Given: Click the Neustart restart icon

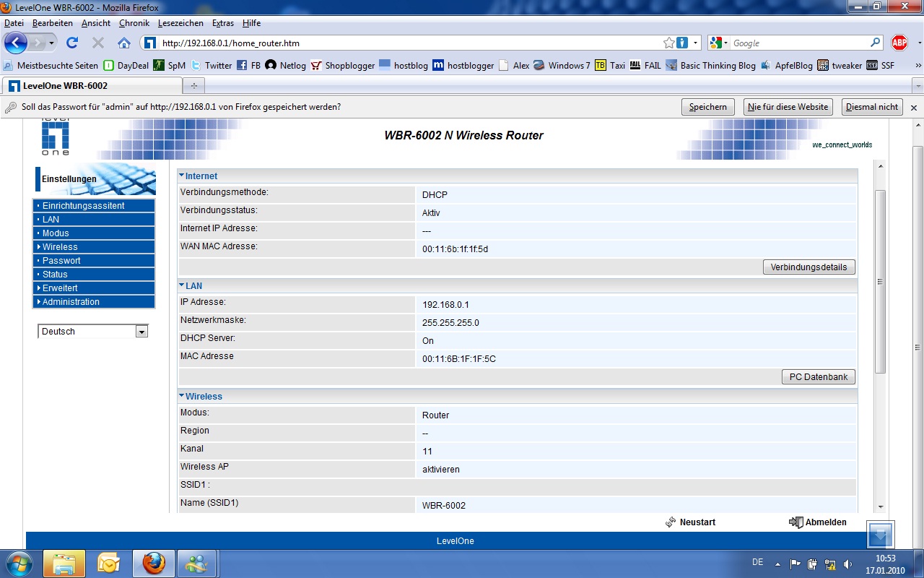Looking at the screenshot, I should 671,522.
